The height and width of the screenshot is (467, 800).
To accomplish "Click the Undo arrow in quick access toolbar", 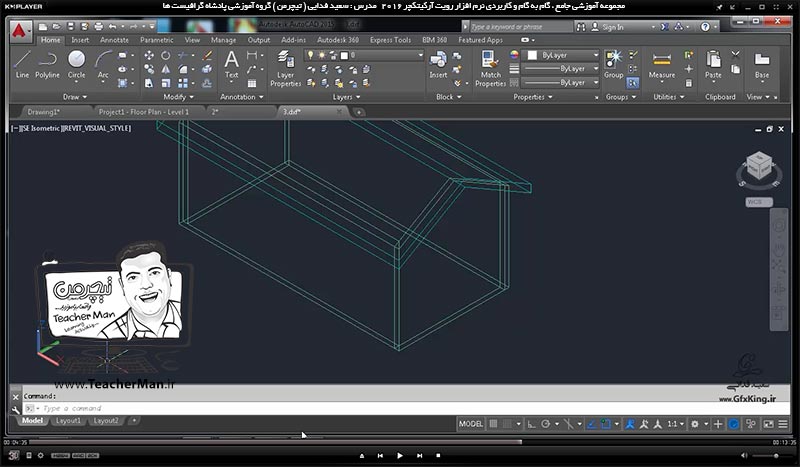I will point(113,27).
